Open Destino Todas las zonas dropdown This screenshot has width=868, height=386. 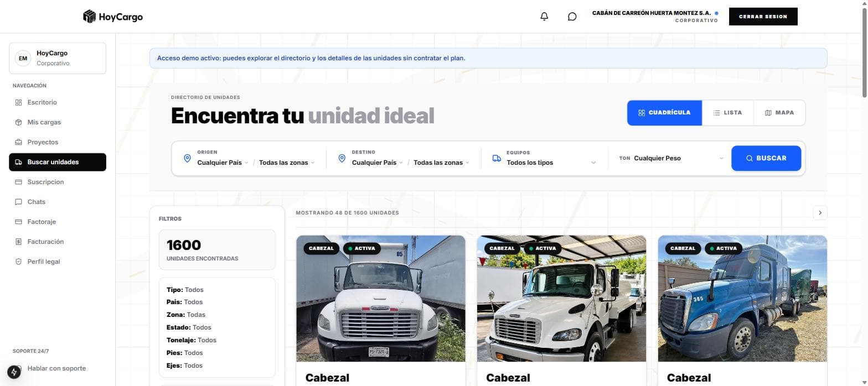(441, 163)
